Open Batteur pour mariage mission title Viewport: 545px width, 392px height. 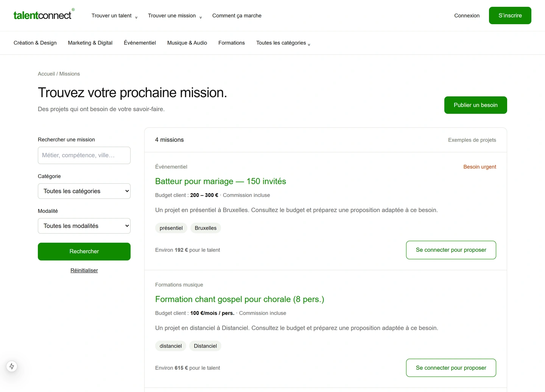(221, 181)
